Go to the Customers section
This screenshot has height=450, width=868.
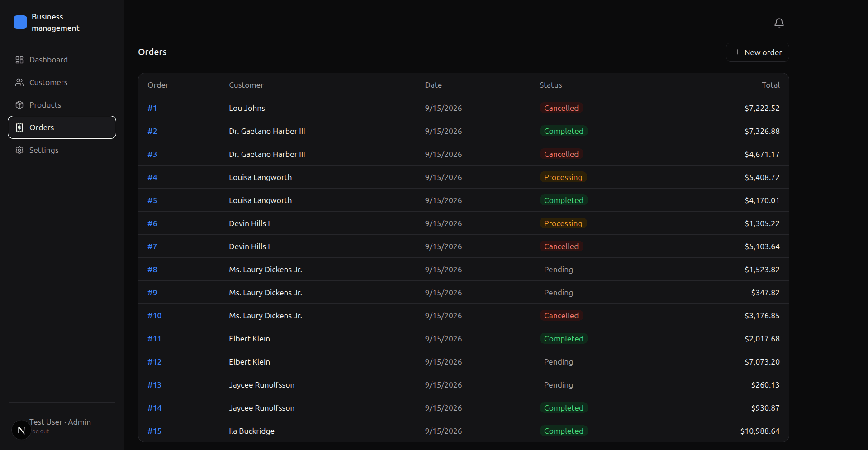tap(62, 82)
